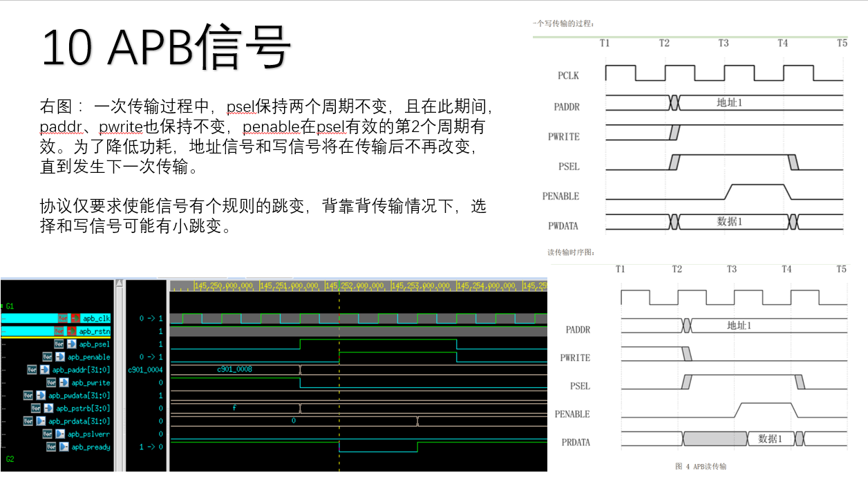Viewport: 868px width, 493px height.
Task: Click the Ver icon beside apb_pstrb[3:0]
Action: 35,407
